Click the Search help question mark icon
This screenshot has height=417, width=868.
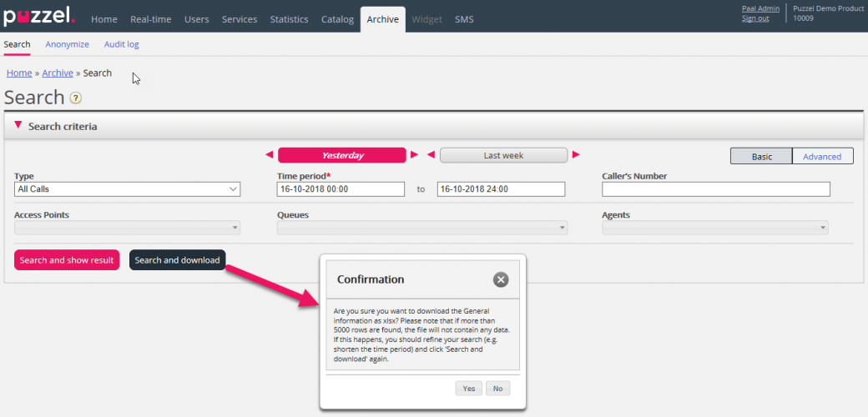[x=76, y=98]
